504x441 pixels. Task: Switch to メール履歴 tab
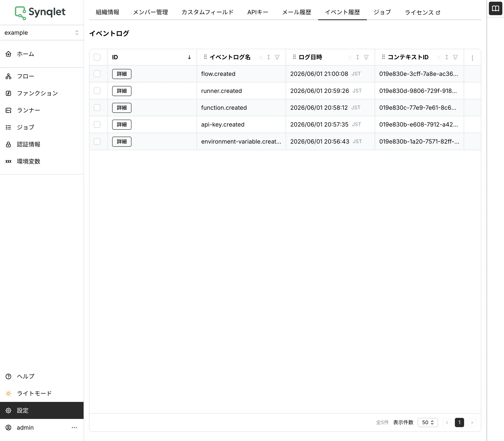point(297,12)
